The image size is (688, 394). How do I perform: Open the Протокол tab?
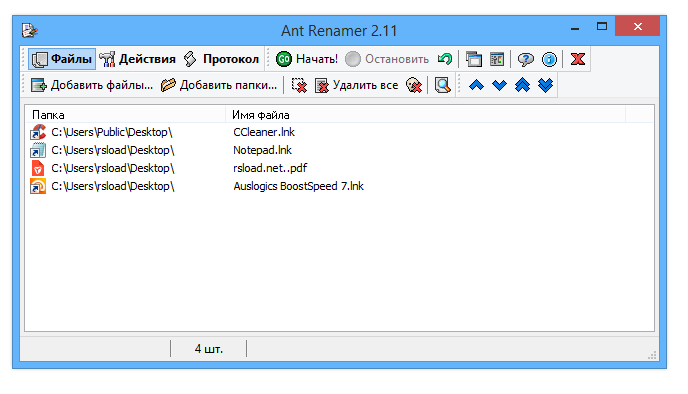coord(221,59)
